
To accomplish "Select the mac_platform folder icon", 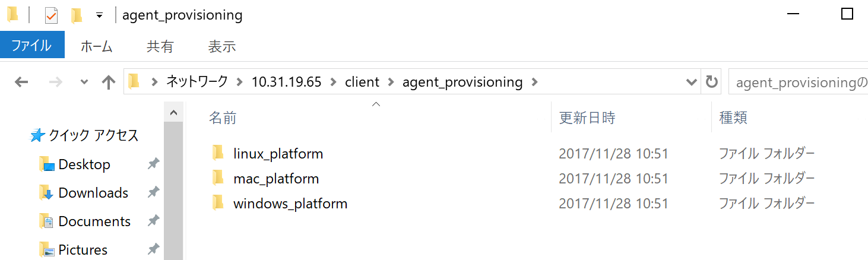I will pyautogui.click(x=218, y=178).
